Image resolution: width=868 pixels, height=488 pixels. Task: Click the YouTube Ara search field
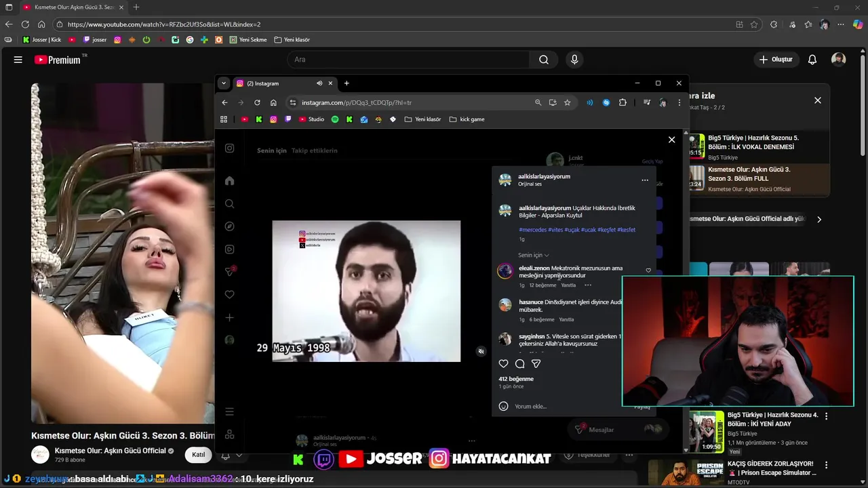coord(408,60)
